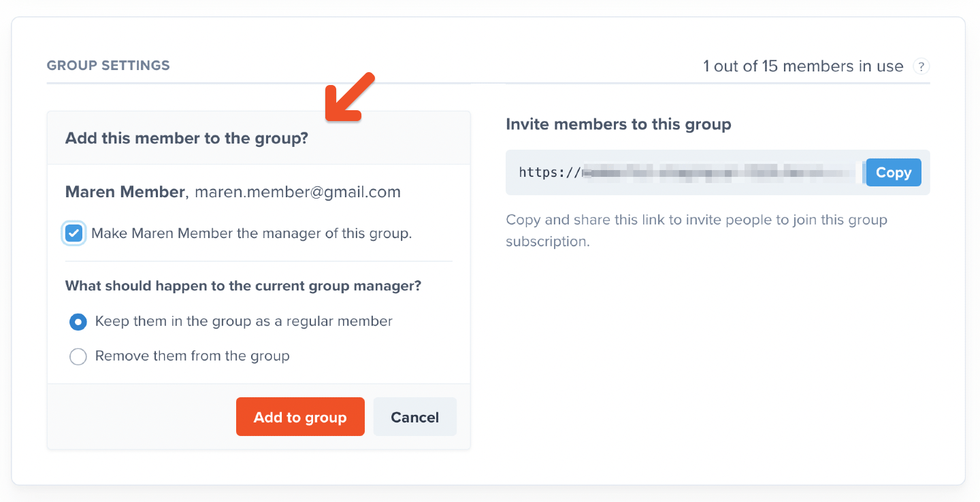Click the Maren Member name text

[125, 193]
